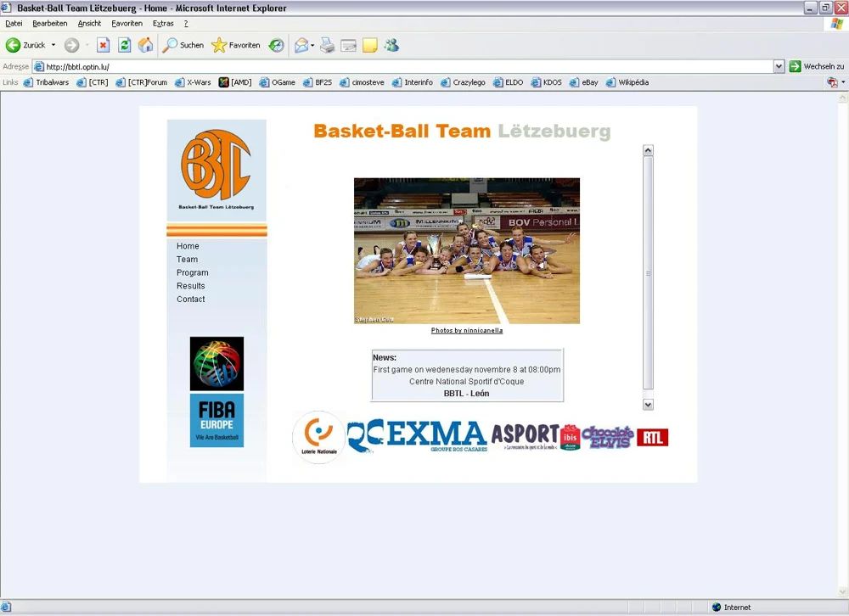This screenshot has height=616, width=849.
Task: Open the Bearbeiten menu
Action: tap(50, 23)
